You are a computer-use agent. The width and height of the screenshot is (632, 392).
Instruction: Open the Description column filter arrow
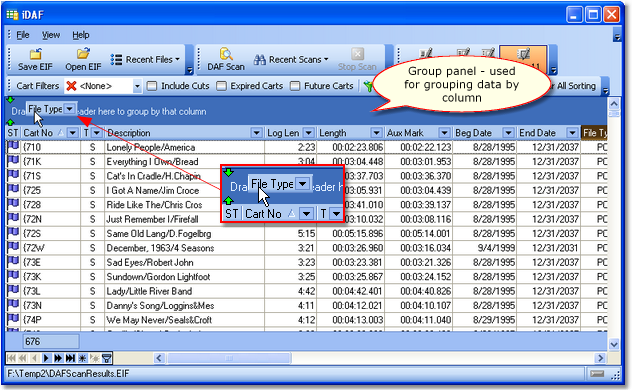click(256, 133)
